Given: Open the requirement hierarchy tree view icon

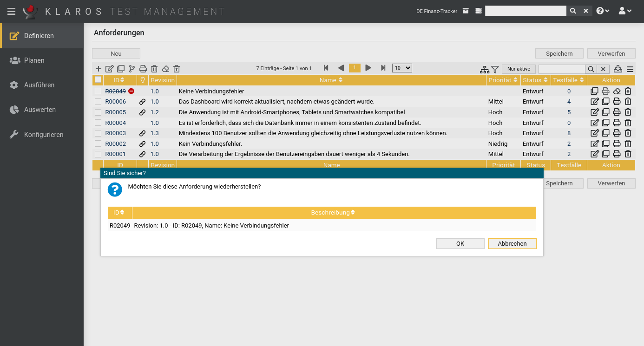Looking at the screenshot, I should coord(485,69).
